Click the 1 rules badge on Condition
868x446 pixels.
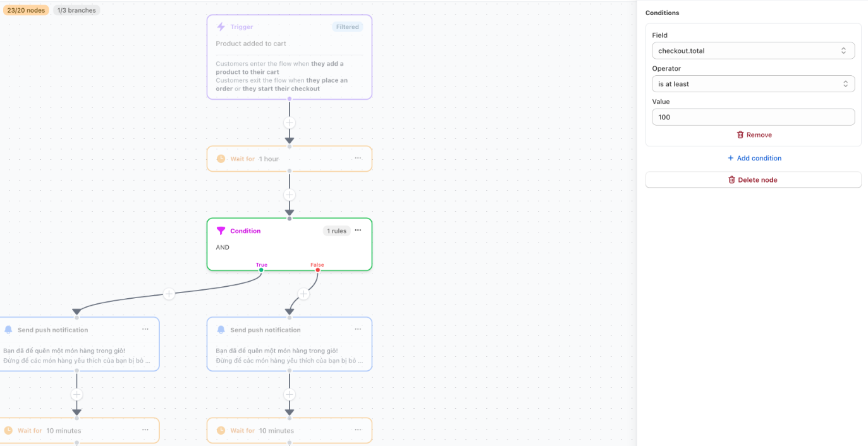(x=336, y=231)
